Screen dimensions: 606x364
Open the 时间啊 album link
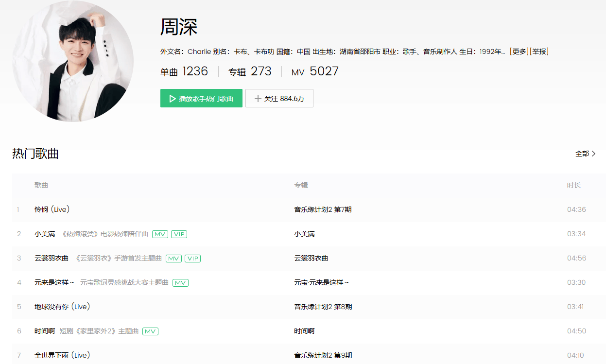point(304,331)
